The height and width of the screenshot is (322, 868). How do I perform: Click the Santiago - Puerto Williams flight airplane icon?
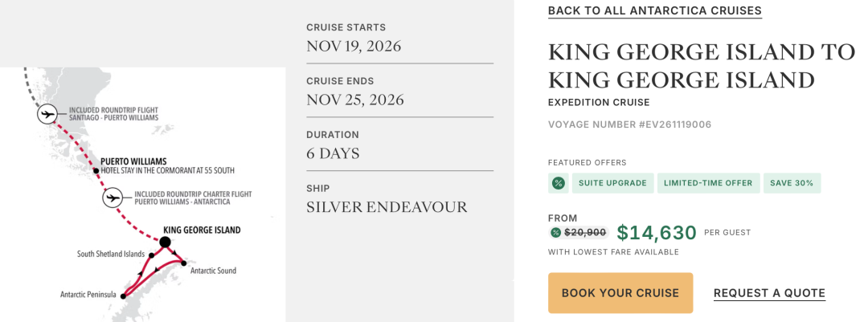pos(47,114)
